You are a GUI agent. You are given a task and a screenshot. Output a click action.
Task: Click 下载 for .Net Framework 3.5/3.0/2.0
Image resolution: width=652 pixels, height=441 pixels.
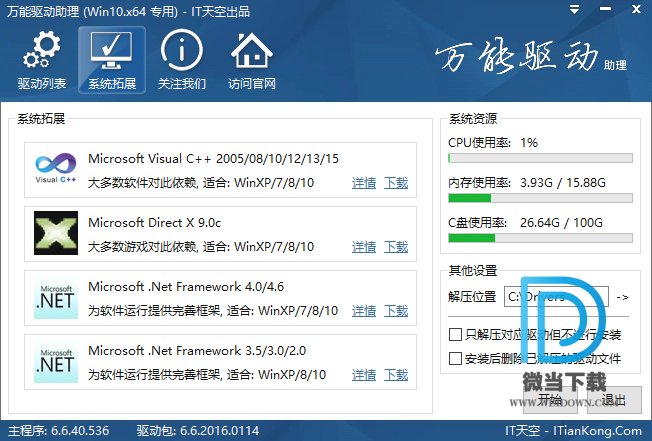tap(396, 375)
